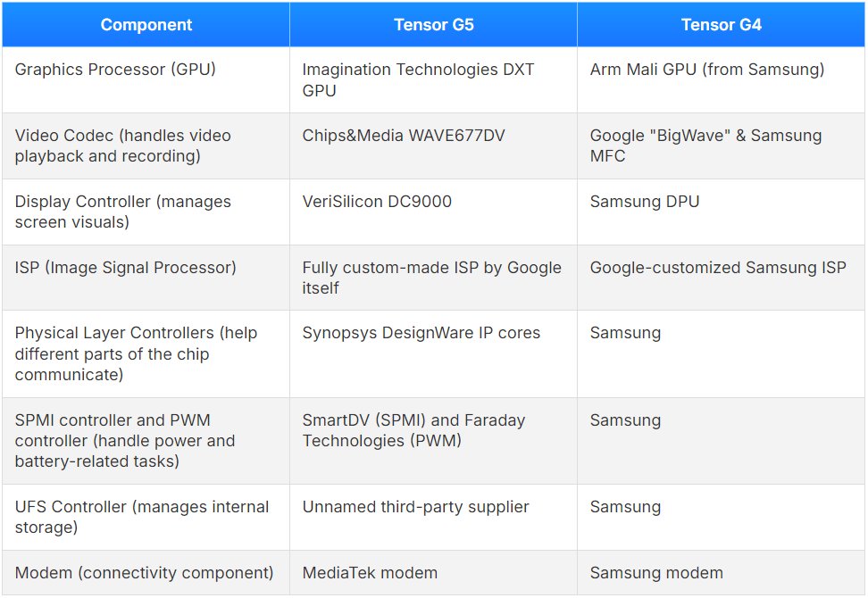Select the Chips&Media WAVE677DV cell

[x=402, y=136]
